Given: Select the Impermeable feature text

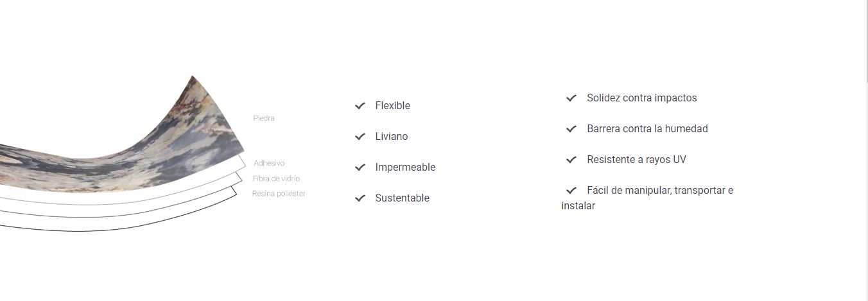Looking at the screenshot, I should click(x=405, y=167).
